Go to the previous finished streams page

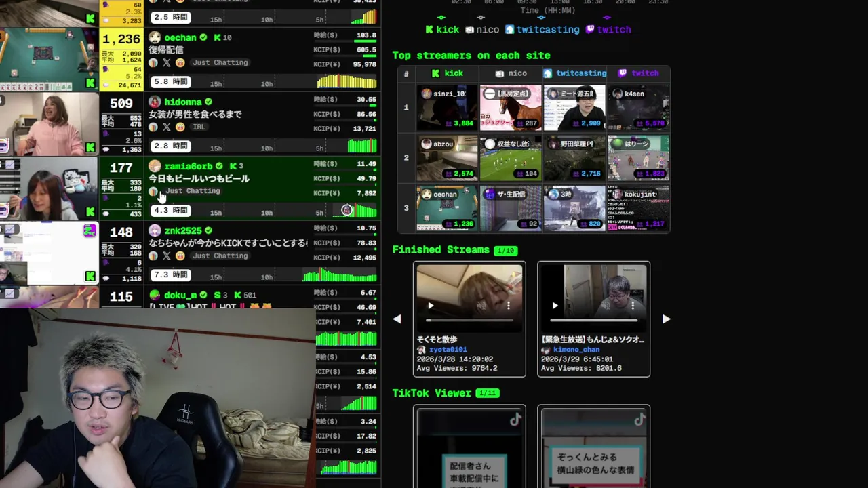397,319
